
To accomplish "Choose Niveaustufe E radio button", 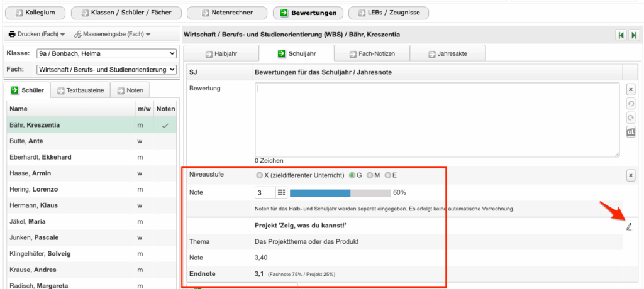I will click(x=388, y=175).
